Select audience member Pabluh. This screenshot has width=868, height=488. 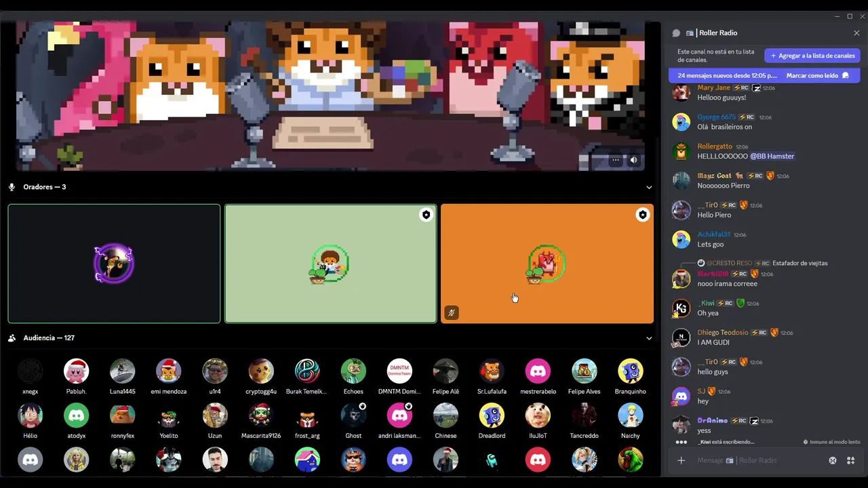pos(76,377)
